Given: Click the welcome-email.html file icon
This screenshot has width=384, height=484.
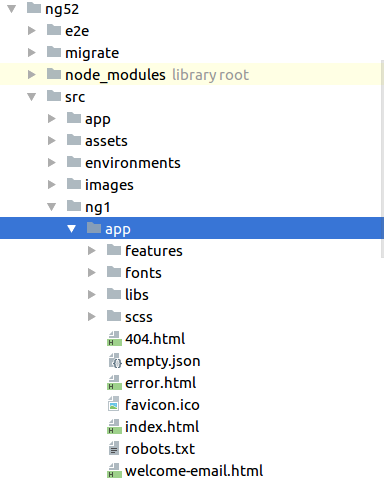Looking at the screenshot, I should point(114,470).
